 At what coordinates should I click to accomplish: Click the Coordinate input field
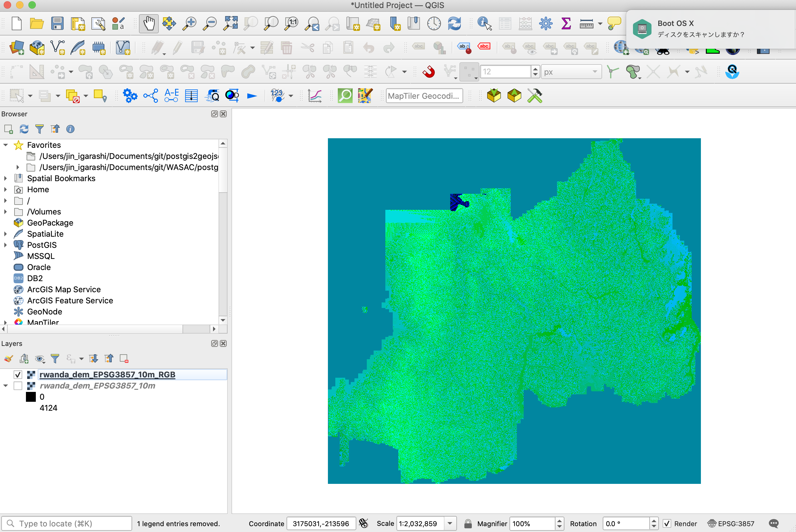[321, 524]
